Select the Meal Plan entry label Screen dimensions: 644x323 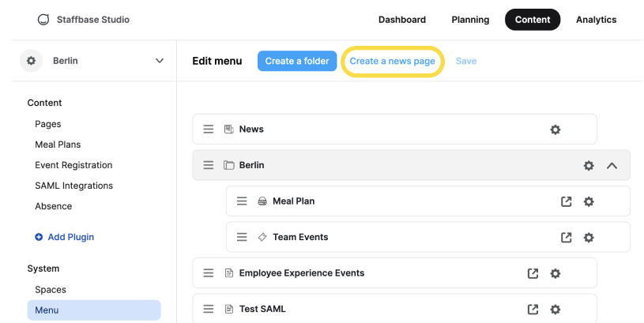(x=294, y=201)
